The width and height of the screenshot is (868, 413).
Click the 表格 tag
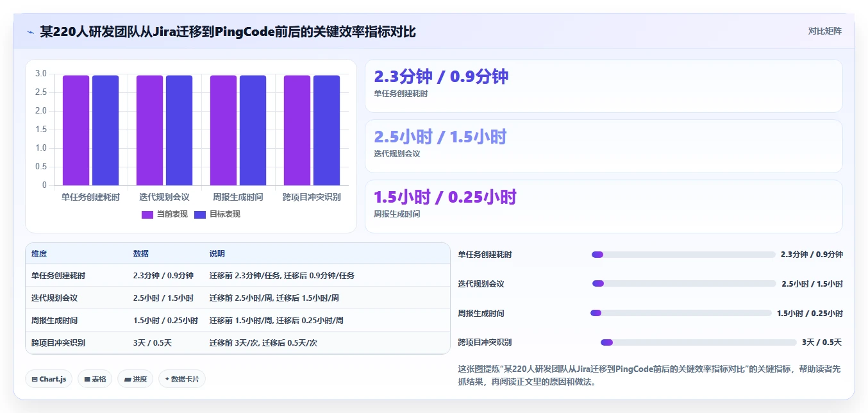(x=95, y=379)
